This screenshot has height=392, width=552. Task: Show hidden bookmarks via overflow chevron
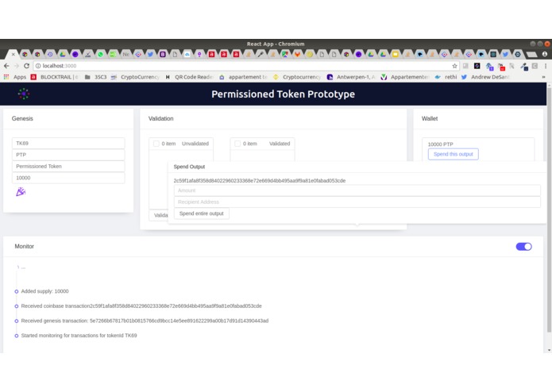point(543,77)
